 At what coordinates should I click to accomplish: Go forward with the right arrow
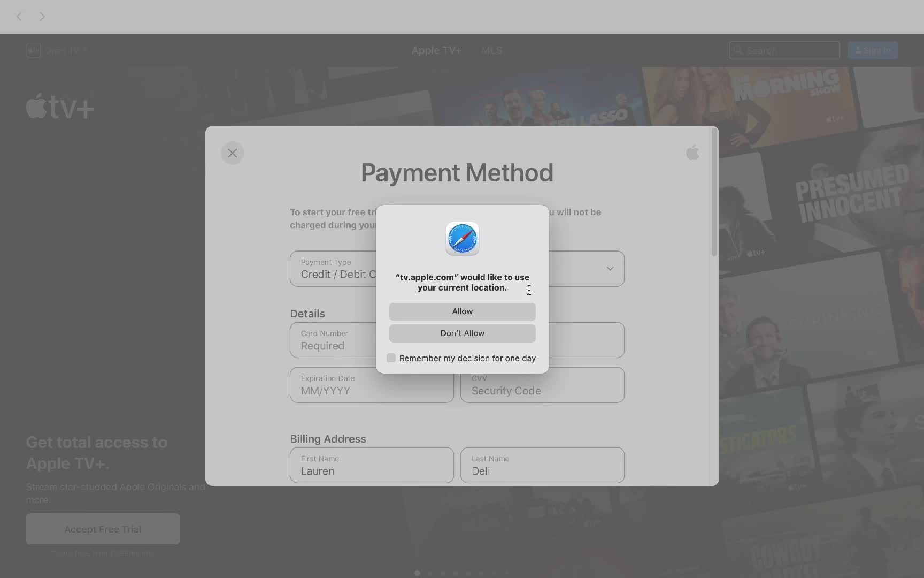tap(42, 17)
